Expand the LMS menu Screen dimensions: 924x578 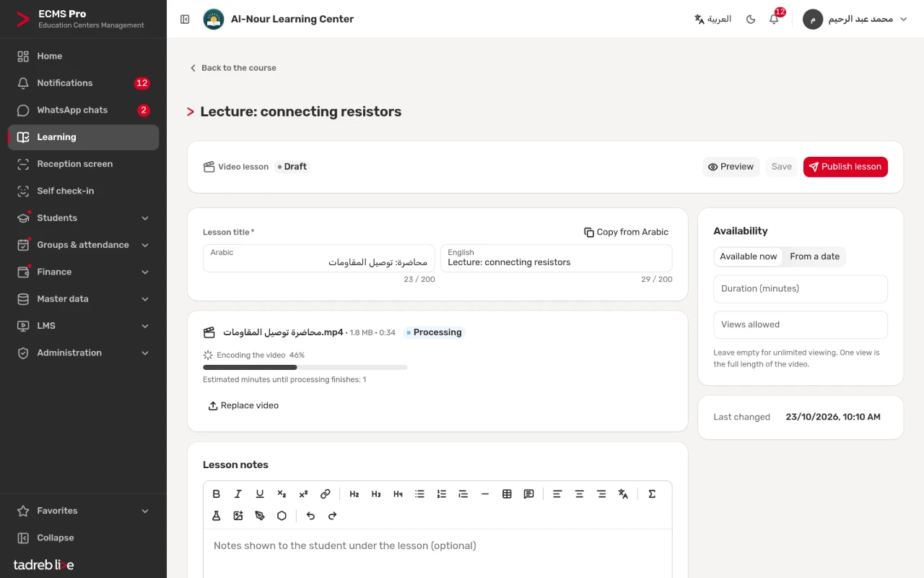(83, 326)
